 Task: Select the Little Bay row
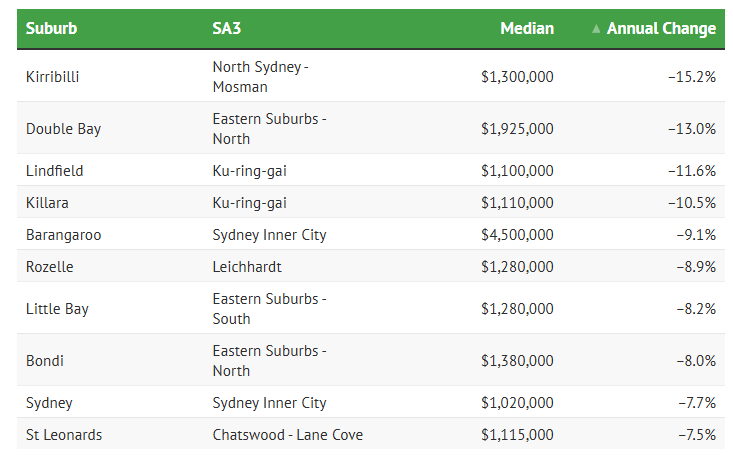[x=57, y=309]
